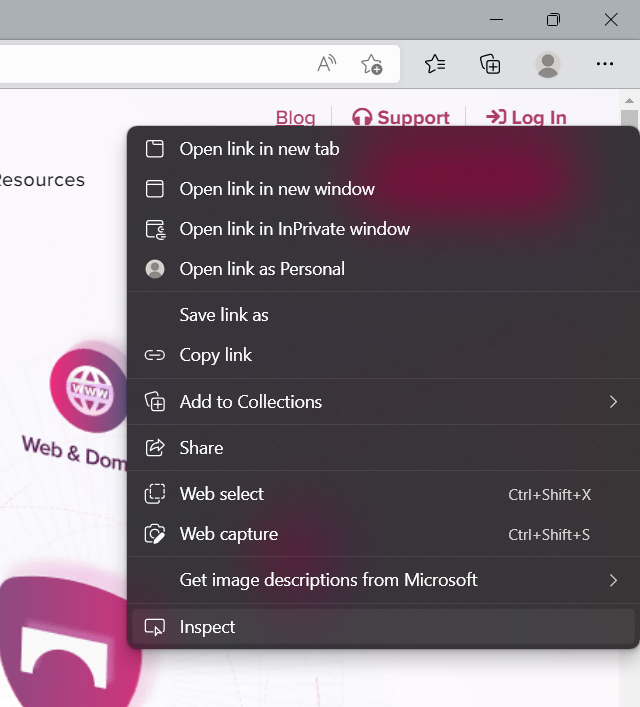Click the Inspect cursor icon

(155, 627)
